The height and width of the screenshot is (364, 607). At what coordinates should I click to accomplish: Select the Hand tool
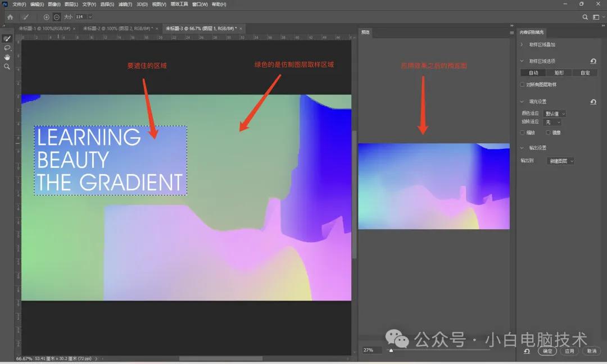(x=7, y=57)
